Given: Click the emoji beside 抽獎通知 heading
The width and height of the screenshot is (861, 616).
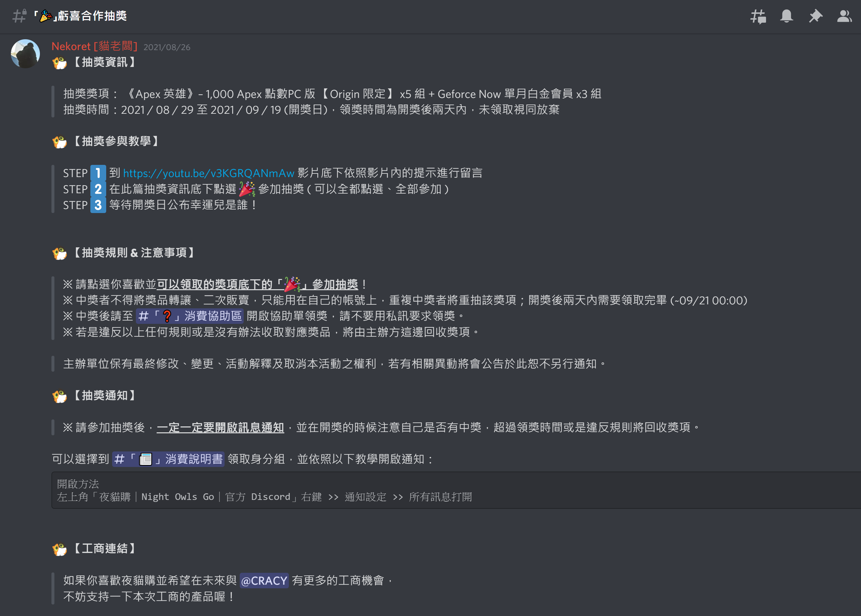Looking at the screenshot, I should pyautogui.click(x=60, y=396).
